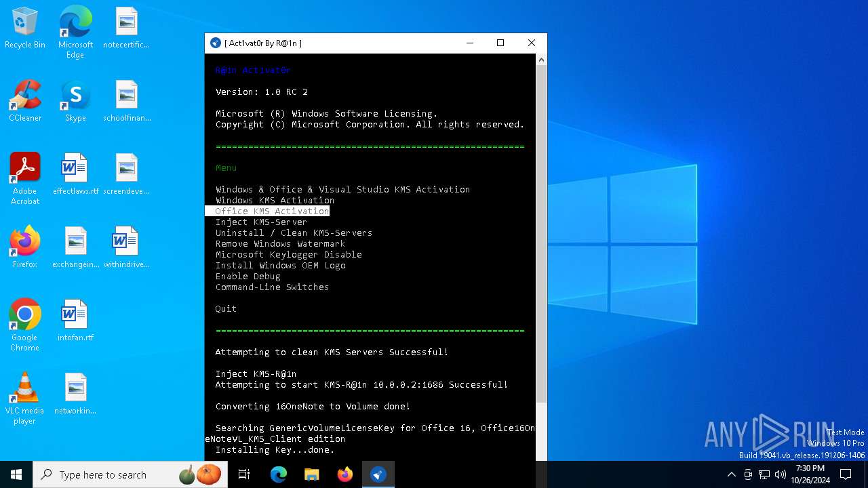The width and height of the screenshot is (868, 488).
Task: Open the Notification Center icon
Action: (x=846, y=474)
